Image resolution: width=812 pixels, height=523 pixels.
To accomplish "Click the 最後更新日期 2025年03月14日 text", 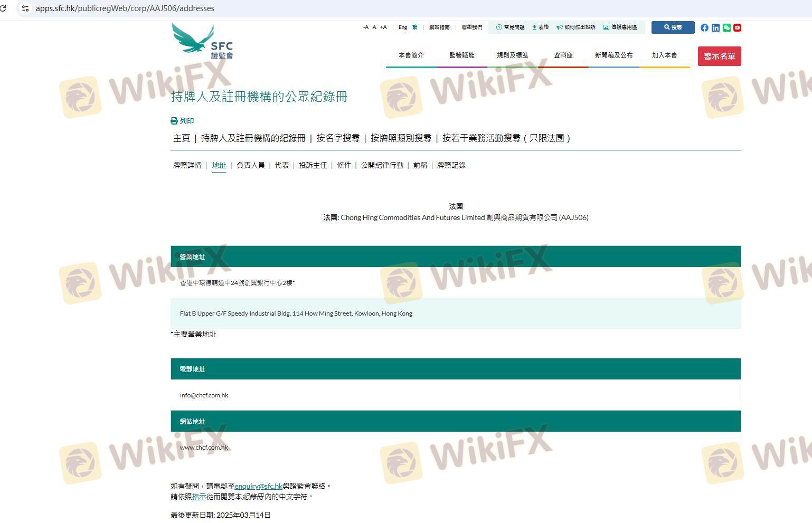I will (x=221, y=515).
